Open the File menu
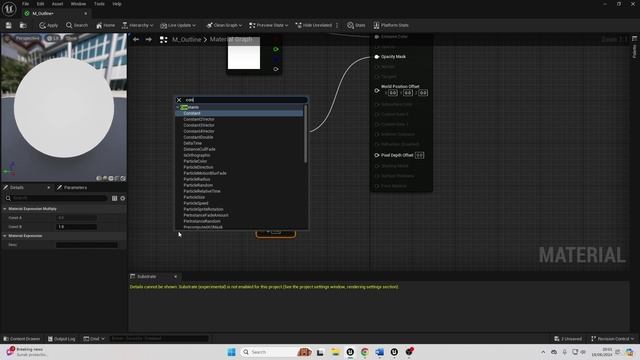Image resolution: width=640 pixels, height=360 pixels. point(25,4)
